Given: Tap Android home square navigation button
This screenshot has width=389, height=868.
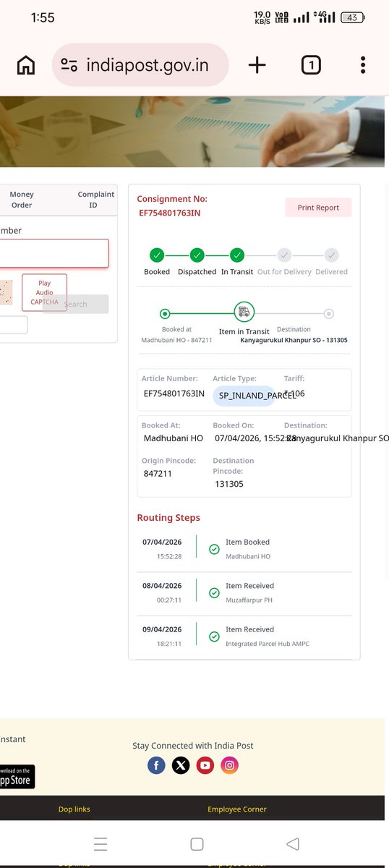Looking at the screenshot, I should click(197, 844).
